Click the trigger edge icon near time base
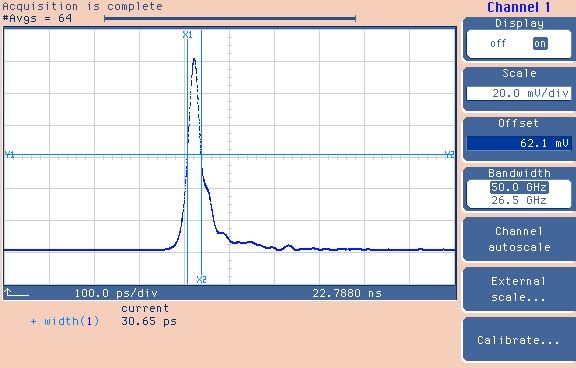 pos(17,293)
